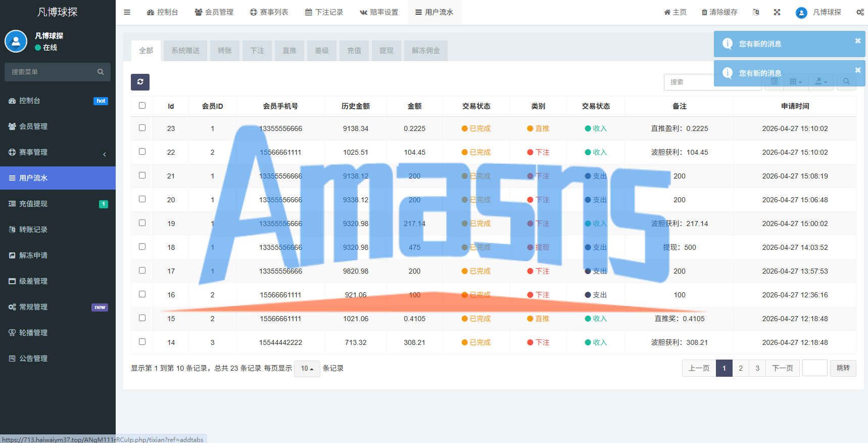Switch to the 提现 filter tab
The width and height of the screenshot is (868, 443).
[x=387, y=51]
